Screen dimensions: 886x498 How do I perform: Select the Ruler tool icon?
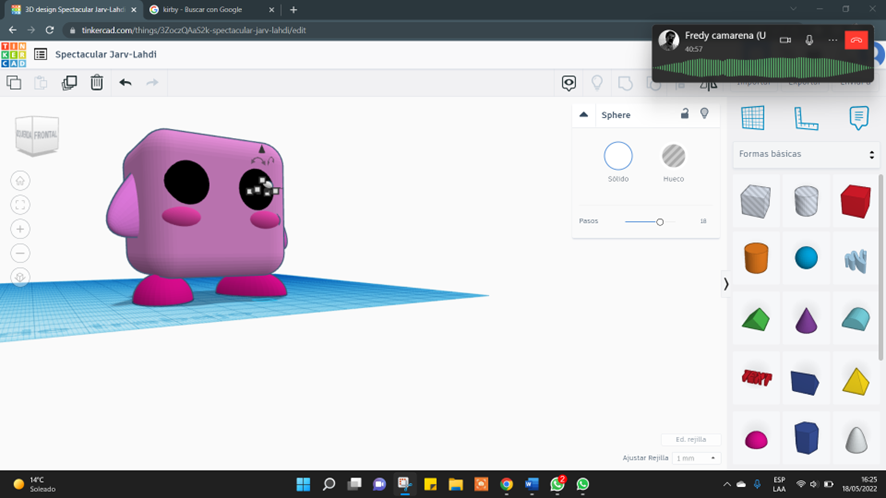(x=806, y=118)
